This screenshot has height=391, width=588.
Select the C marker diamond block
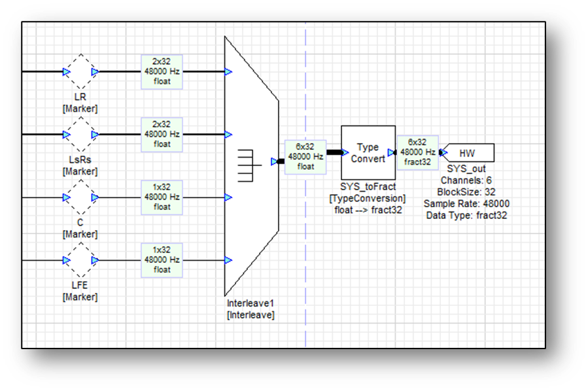click(x=80, y=197)
